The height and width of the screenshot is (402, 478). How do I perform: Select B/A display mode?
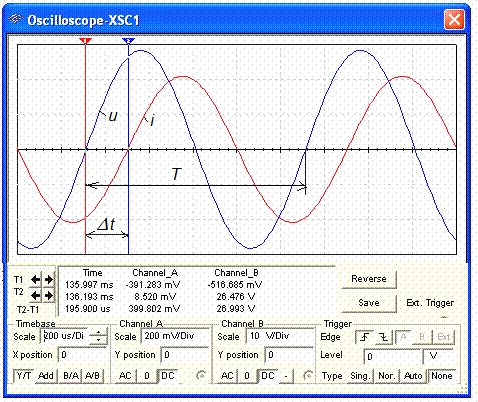tap(71, 376)
